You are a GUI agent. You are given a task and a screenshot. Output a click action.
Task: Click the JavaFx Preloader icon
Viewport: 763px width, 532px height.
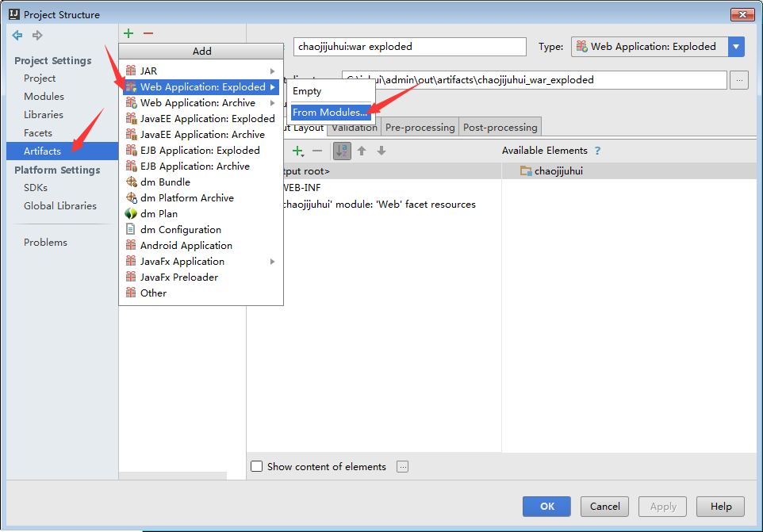131,277
